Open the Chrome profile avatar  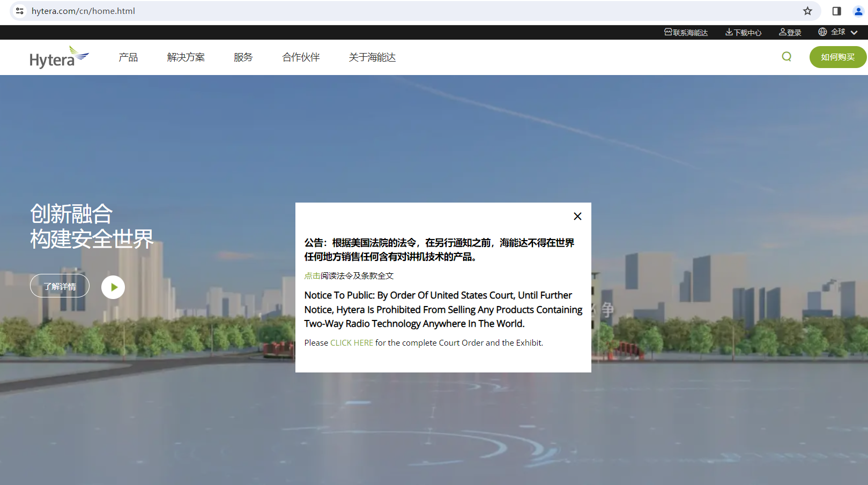858,11
